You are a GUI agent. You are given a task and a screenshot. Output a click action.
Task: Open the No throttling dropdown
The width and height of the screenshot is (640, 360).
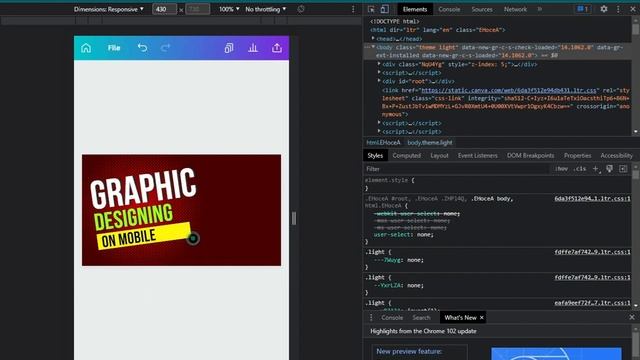click(x=266, y=9)
